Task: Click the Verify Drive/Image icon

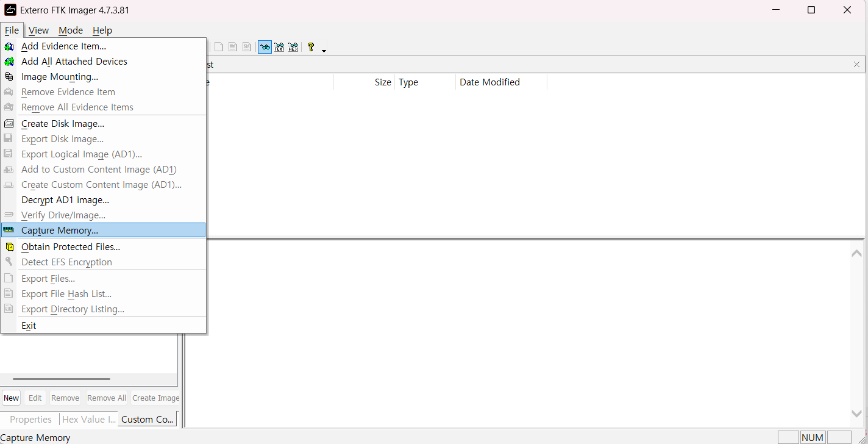Action: click(9, 215)
